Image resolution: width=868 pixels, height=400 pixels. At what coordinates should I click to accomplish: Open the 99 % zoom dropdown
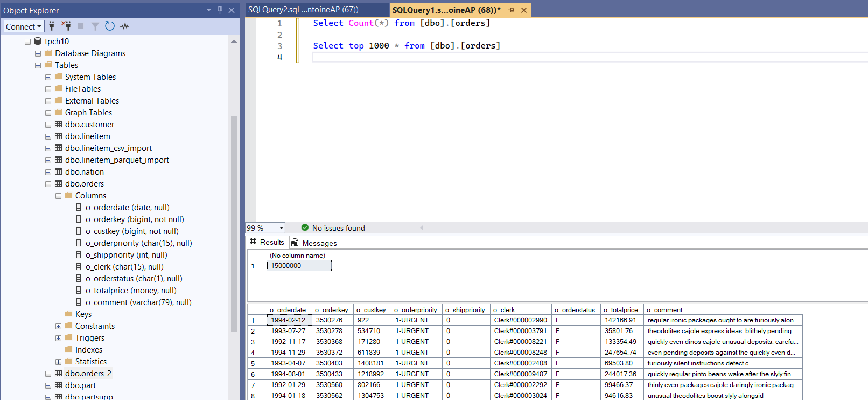tap(281, 228)
